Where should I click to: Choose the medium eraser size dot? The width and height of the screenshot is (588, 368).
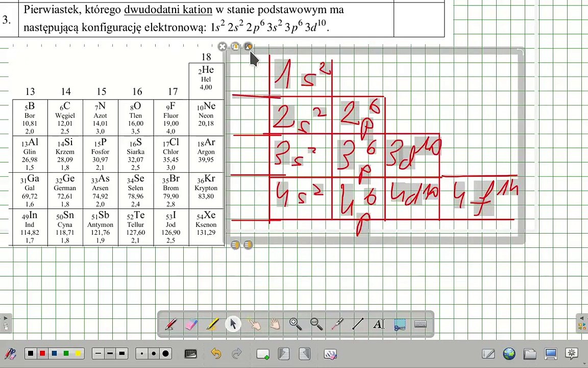tap(153, 354)
